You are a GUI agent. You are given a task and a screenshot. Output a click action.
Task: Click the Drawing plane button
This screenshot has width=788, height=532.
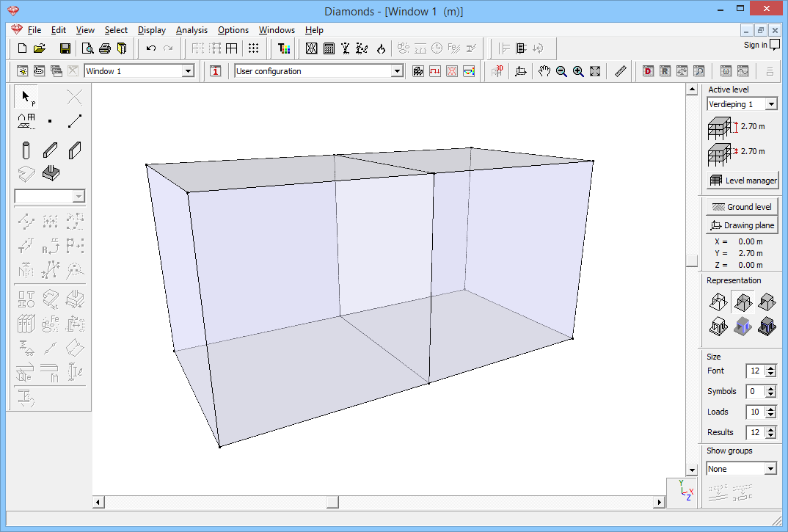tap(742, 225)
